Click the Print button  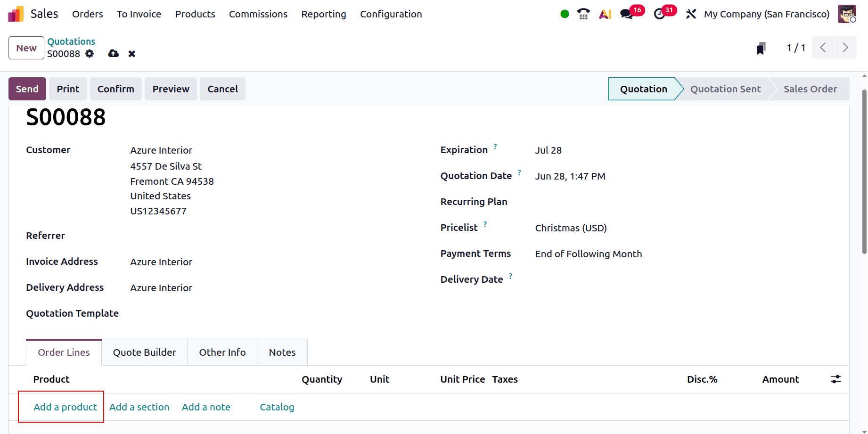point(68,89)
